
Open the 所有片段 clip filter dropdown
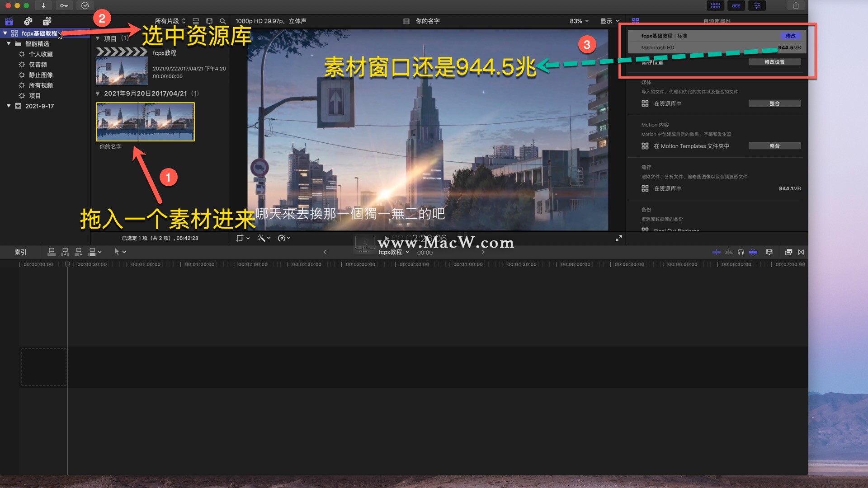pos(170,21)
